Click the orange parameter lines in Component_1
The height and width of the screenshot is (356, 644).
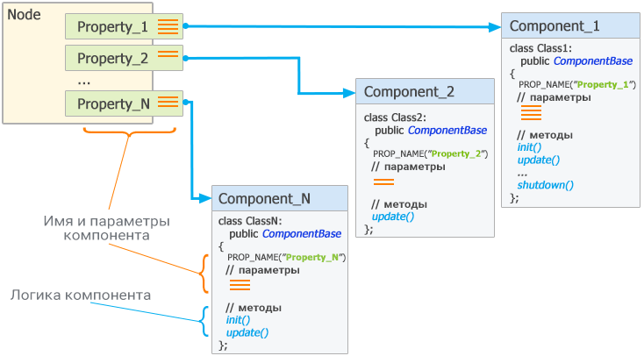coord(531,112)
